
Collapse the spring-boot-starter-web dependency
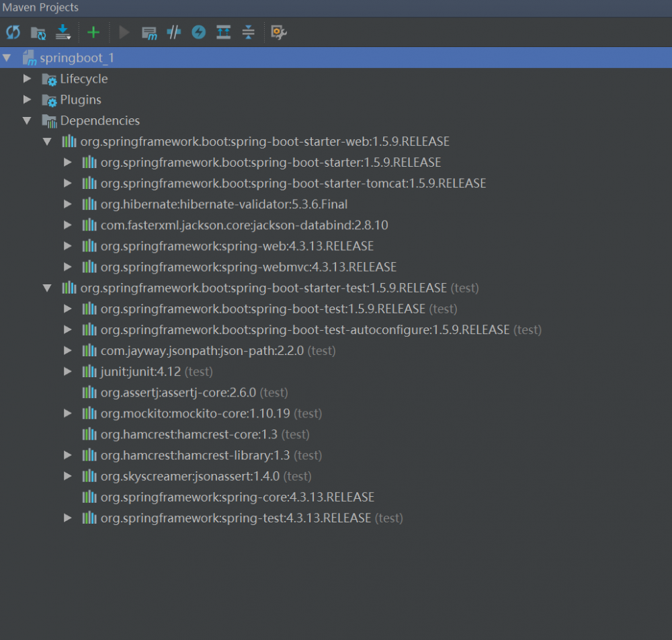[47, 141]
